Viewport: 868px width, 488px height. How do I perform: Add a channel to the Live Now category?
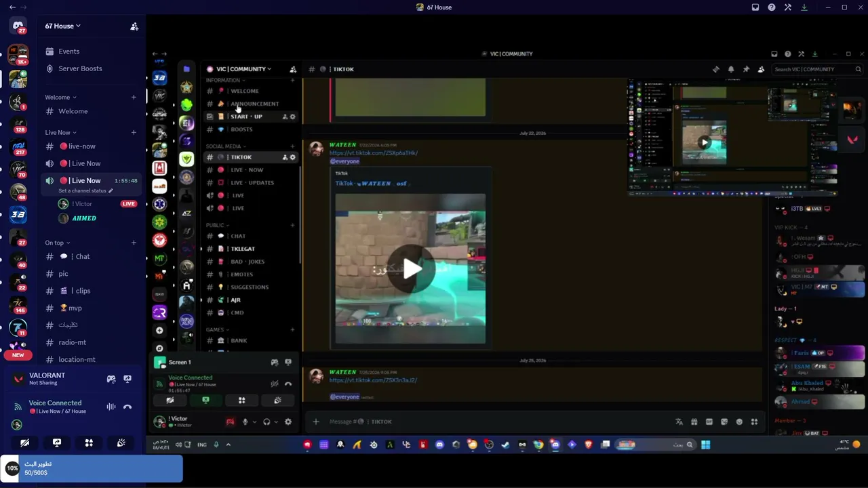coord(134,133)
